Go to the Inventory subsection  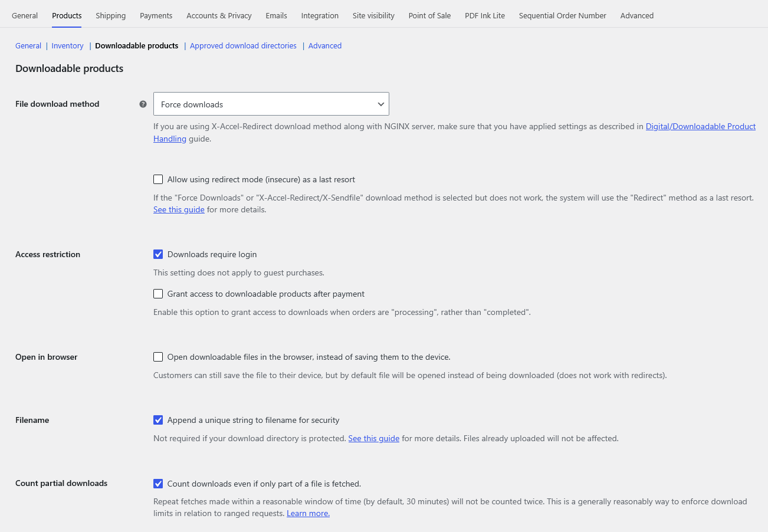68,45
